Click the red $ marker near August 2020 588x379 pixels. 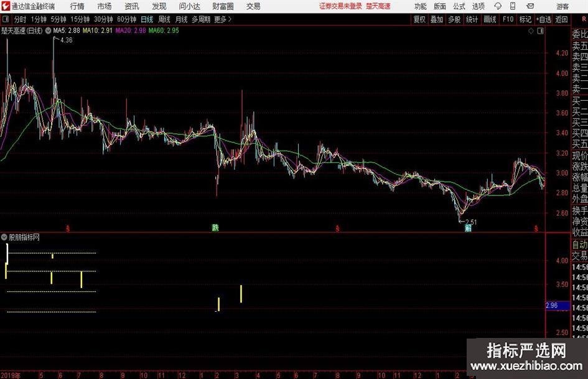coord(337,228)
